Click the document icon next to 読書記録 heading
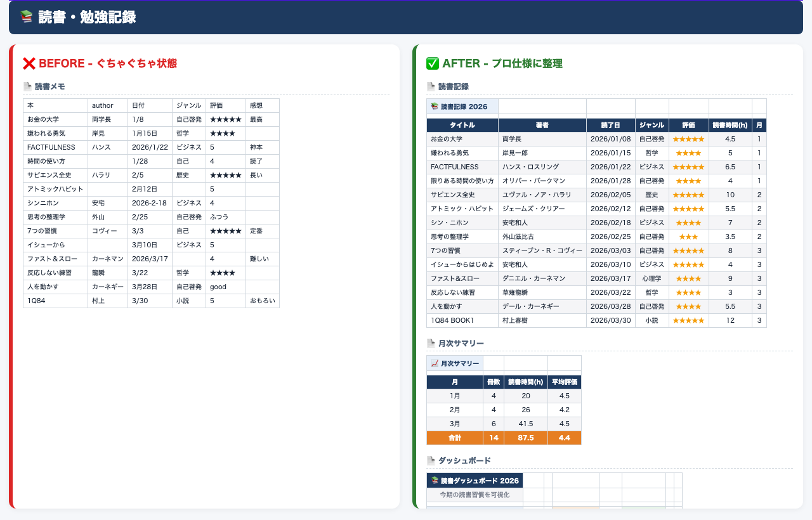 click(x=431, y=86)
